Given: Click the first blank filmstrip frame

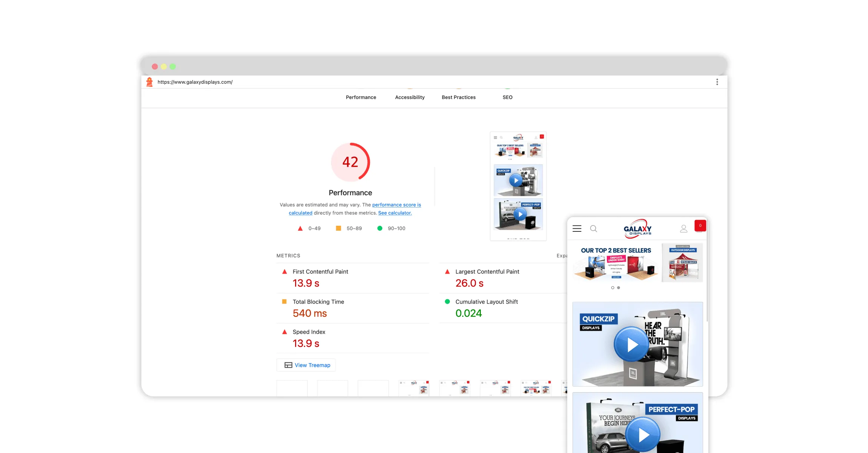Looking at the screenshot, I should pos(292,388).
